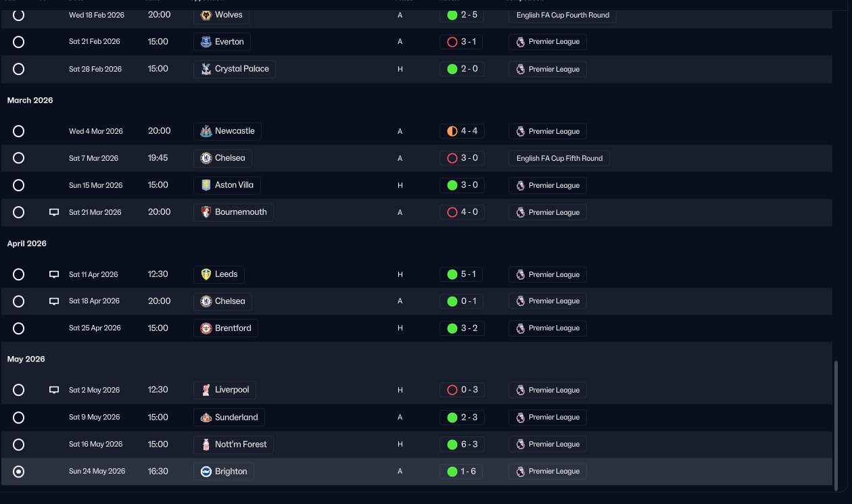Select radio button for Brentford fixture
The height and width of the screenshot is (504, 852).
pyautogui.click(x=19, y=328)
